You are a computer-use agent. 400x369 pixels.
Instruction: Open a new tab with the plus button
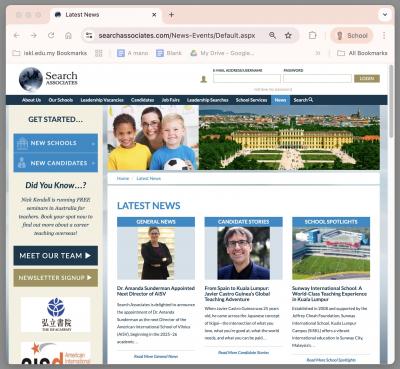[171, 15]
